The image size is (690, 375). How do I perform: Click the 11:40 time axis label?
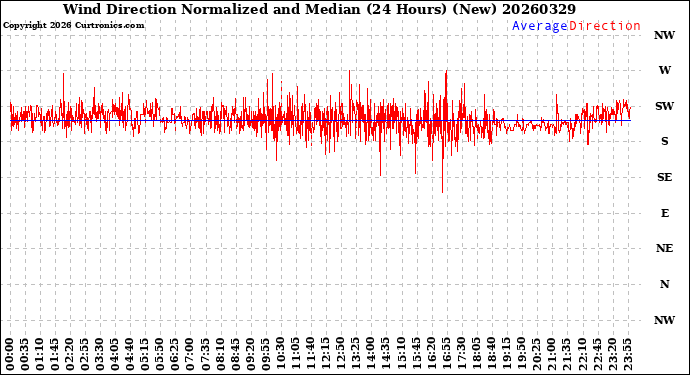click(x=310, y=355)
